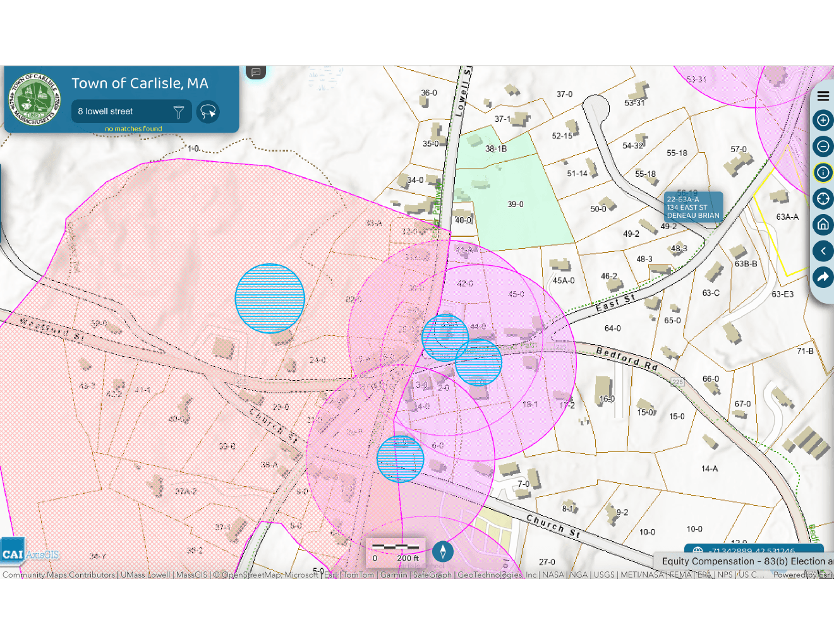Click the East St street label
The height and width of the screenshot is (644, 834).
(615, 303)
